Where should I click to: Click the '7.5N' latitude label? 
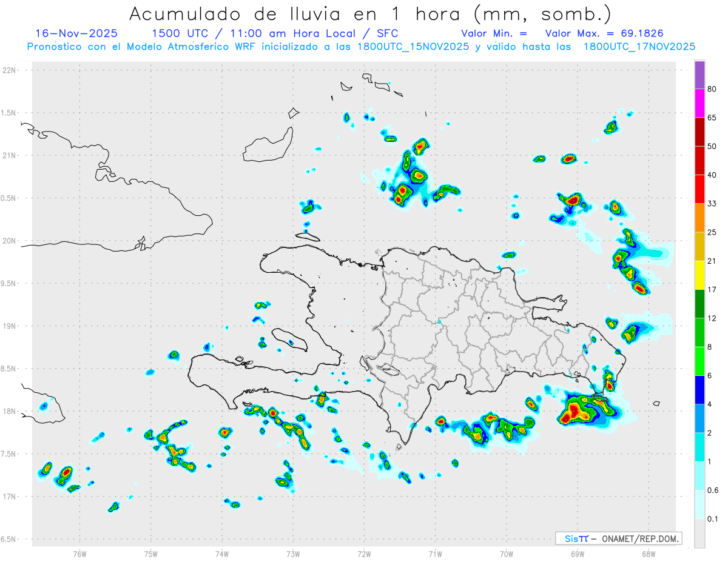(8, 454)
